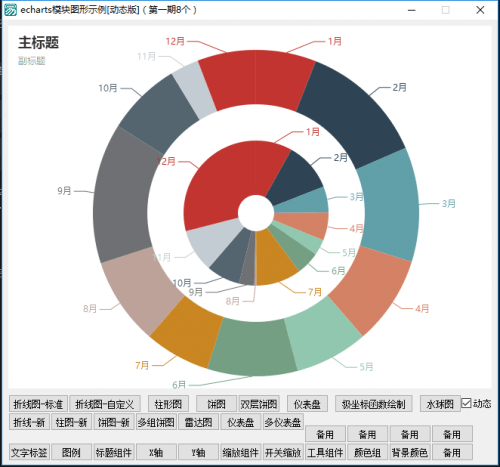Open the 极坐标函数绘制 chart

(x=373, y=404)
